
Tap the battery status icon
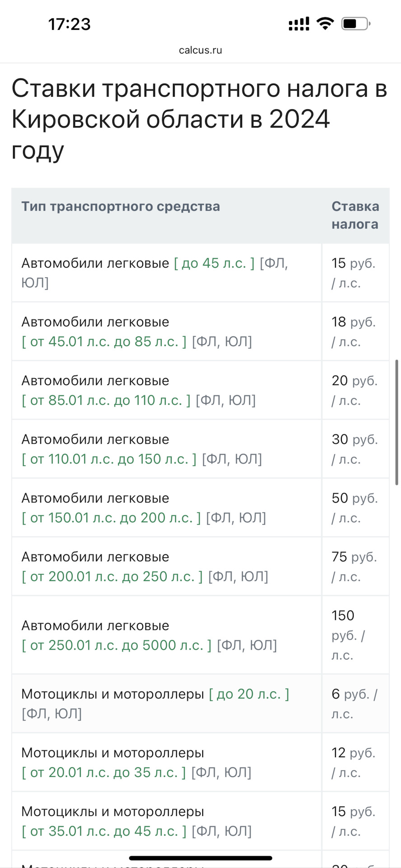pos(356,24)
